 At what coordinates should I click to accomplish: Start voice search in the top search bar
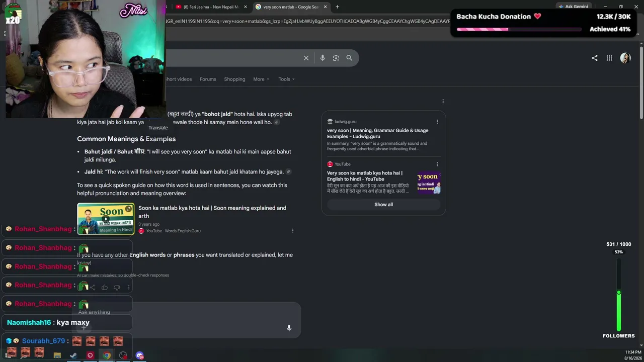click(x=323, y=58)
